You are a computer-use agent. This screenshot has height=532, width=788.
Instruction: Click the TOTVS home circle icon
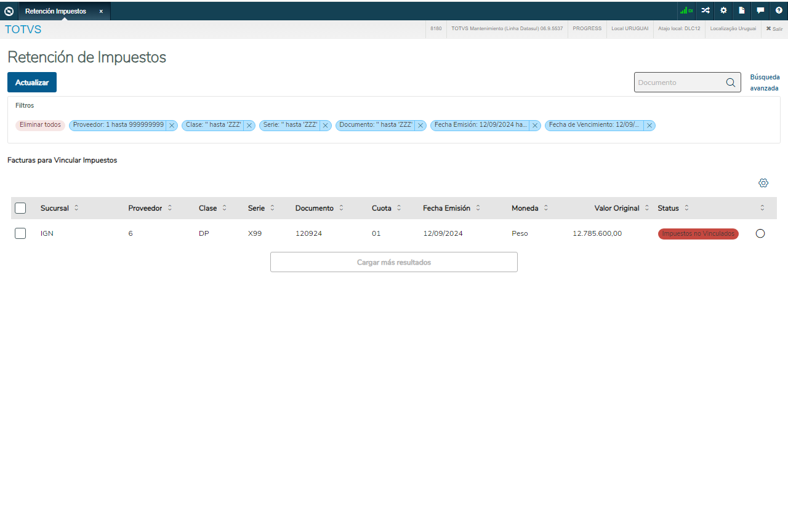(9, 11)
